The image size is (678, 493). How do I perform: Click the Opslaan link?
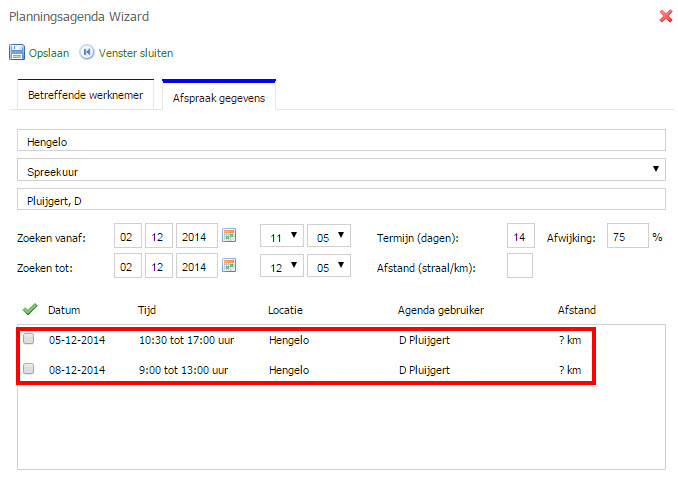(48, 52)
